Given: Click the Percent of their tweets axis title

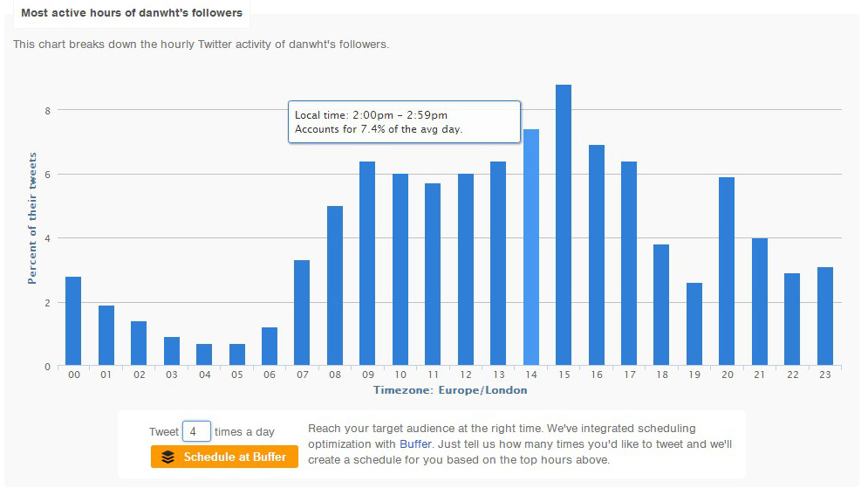Looking at the screenshot, I should [x=32, y=218].
